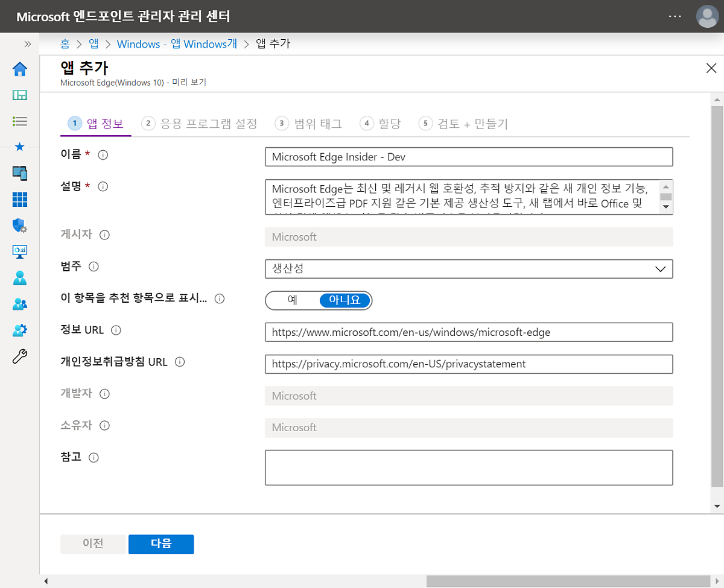This screenshot has height=588, width=724.
Task: Open the 범주 dropdown showing 생산성
Action: 469,268
